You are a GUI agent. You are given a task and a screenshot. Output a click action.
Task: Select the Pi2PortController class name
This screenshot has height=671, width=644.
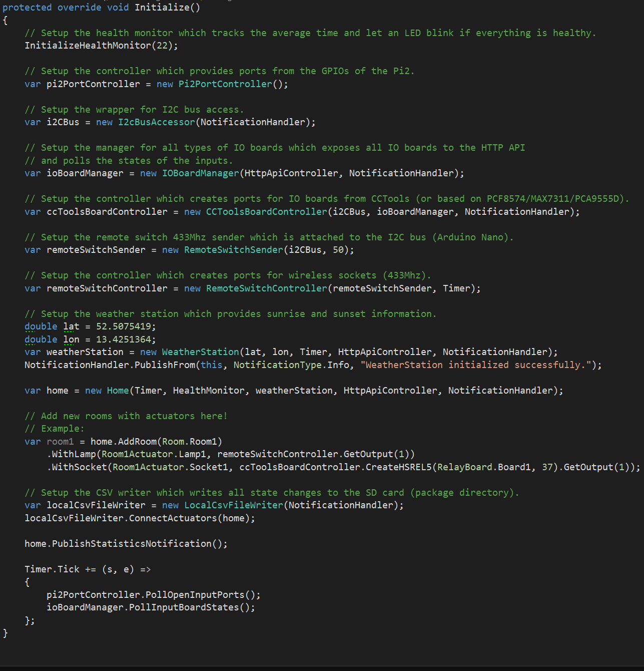pos(225,84)
